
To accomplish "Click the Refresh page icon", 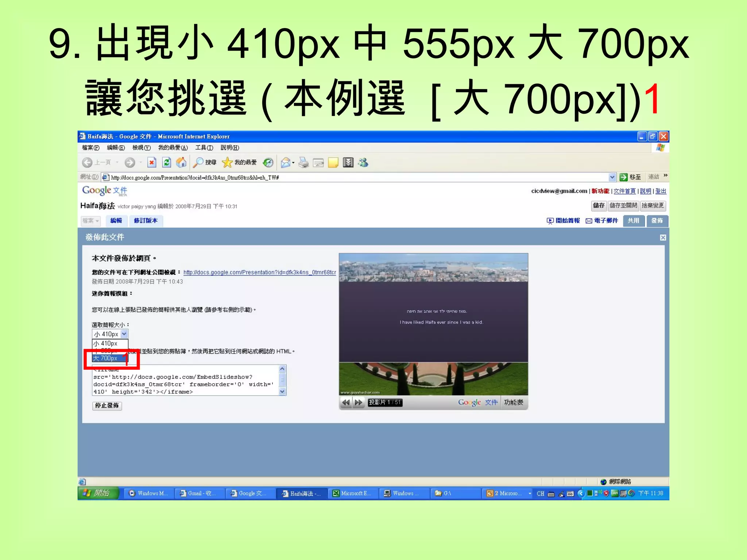I will (167, 163).
